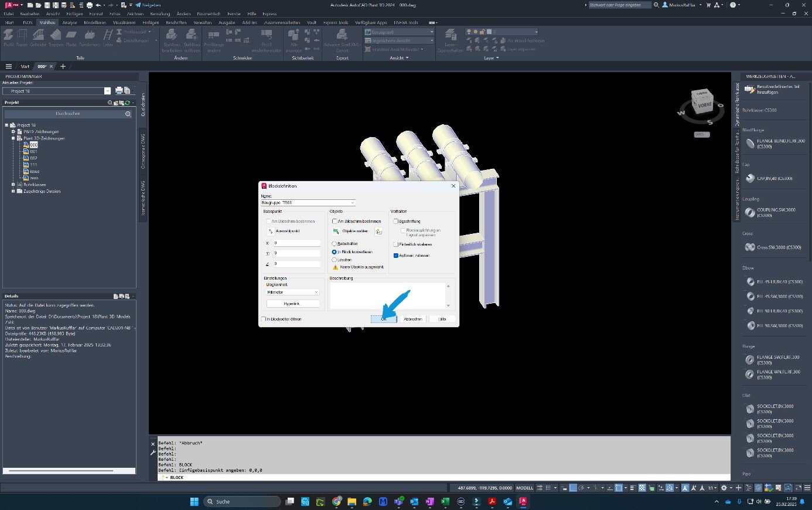Image resolution: width=812 pixels, height=510 pixels.
Task: Open the Datei menu
Action: (8, 13)
